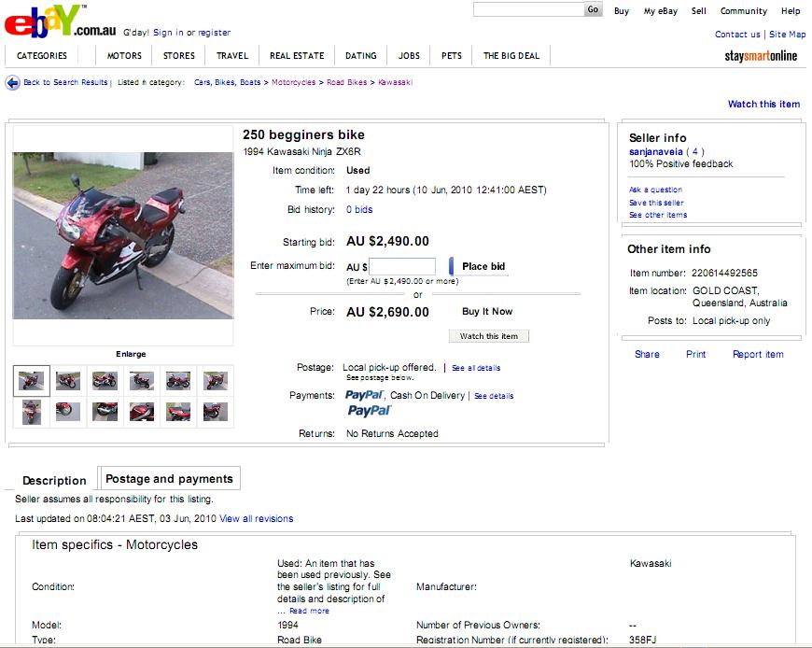Click the maximum bid input field
The image size is (812, 648).
point(402,267)
